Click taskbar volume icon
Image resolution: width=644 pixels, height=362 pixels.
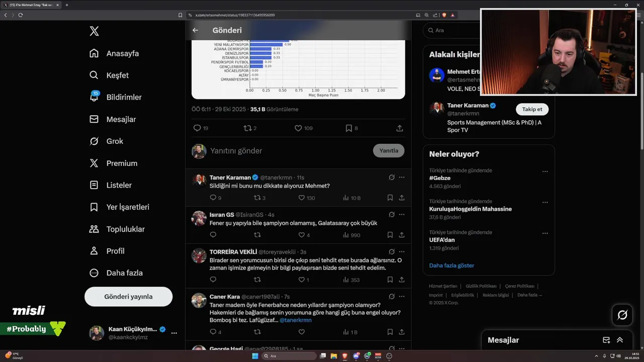click(x=618, y=356)
